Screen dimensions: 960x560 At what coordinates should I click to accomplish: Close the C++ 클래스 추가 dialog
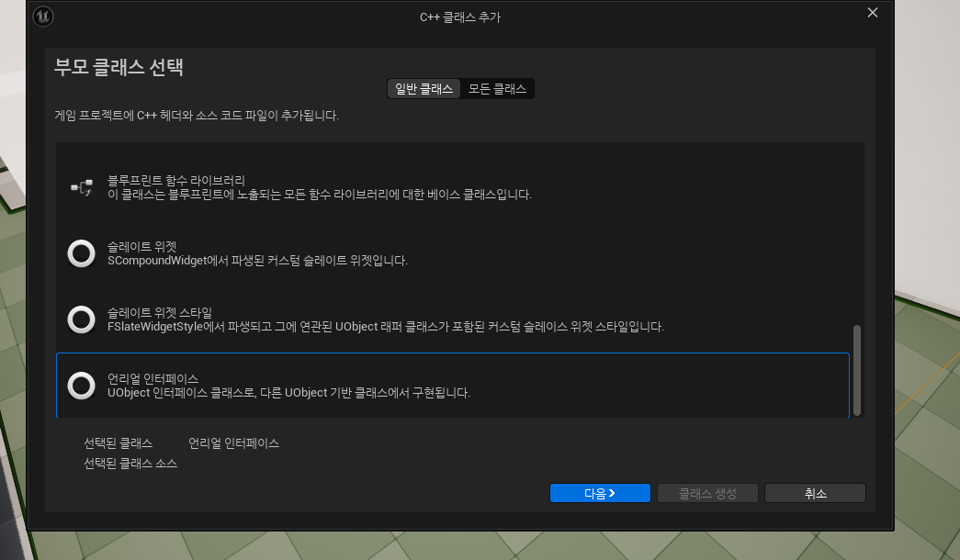click(x=873, y=13)
